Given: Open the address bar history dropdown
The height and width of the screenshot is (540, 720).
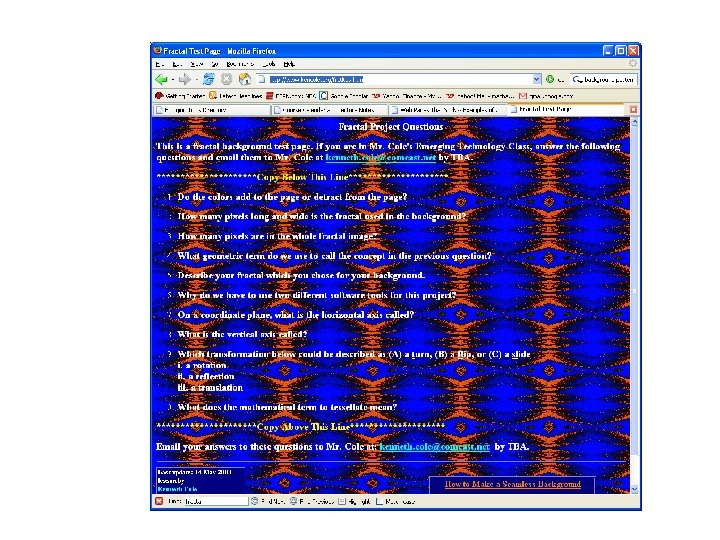Looking at the screenshot, I should tap(536, 79).
